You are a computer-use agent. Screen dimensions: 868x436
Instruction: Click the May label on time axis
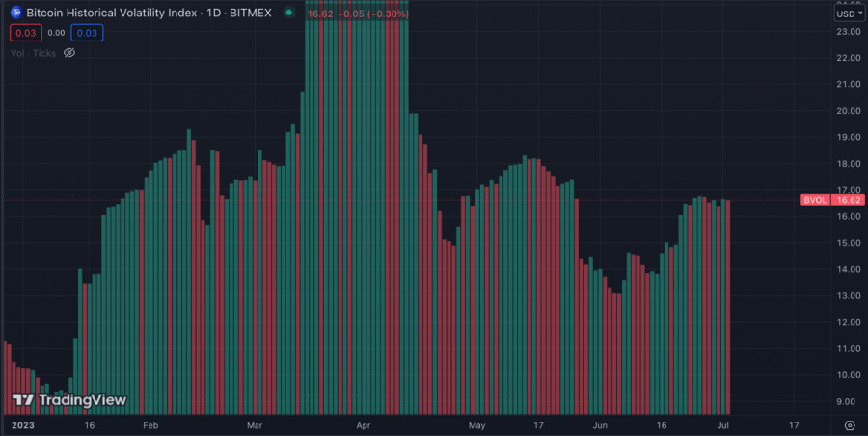click(x=476, y=424)
